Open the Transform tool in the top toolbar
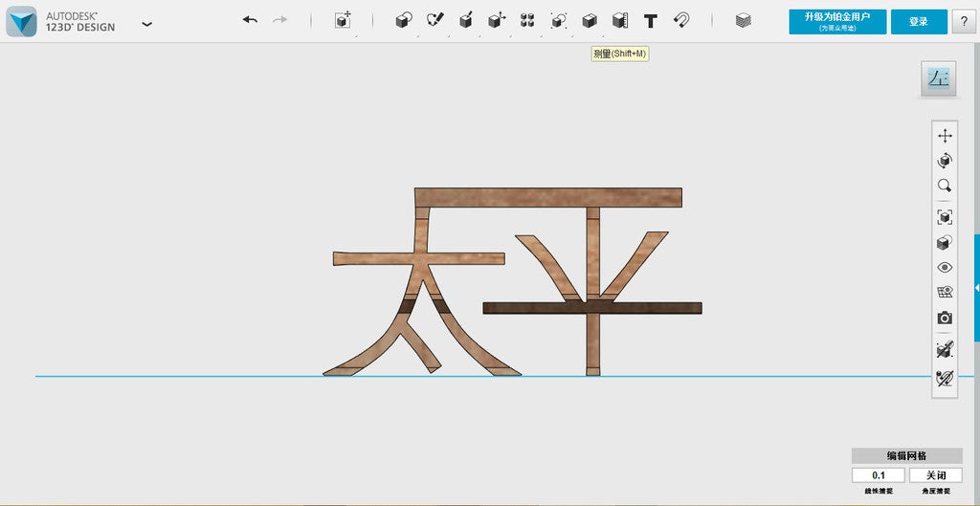This screenshot has width=980, height=506. [343, 21]
